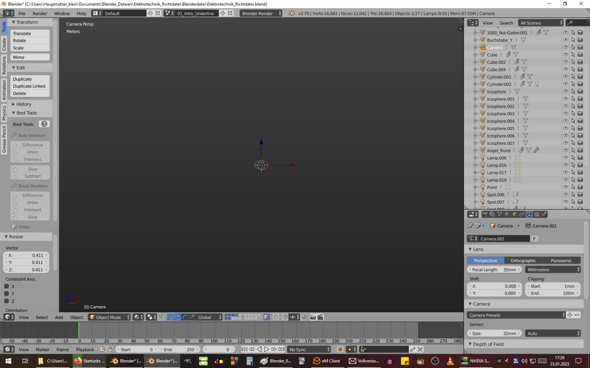Select the Camera data properties tab icon
This screenshot has width=590, height=368.
click(529, 214)
